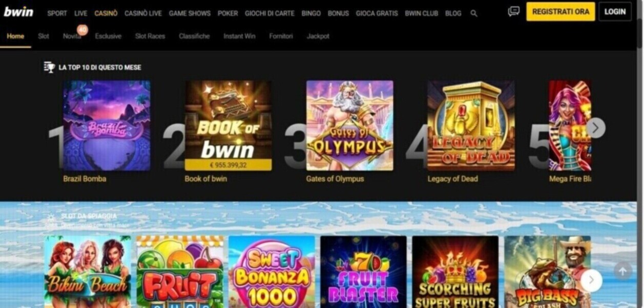Click the Registrati Ora button
The width and height of the screenshot is (644, 308).
[x=560, y=11]
